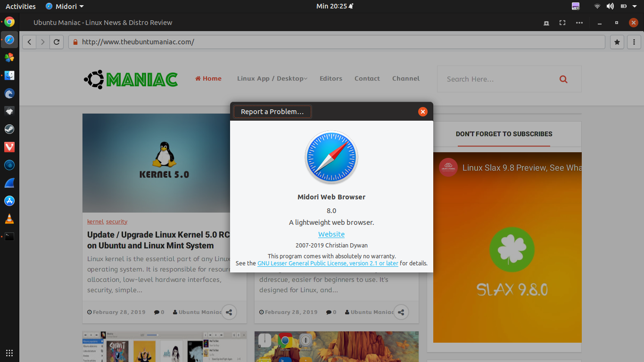Open the cartoon desktop article thumbnail
Viewport: 644px width, 362px height.
pyautogui.click(x=337, y=346)
